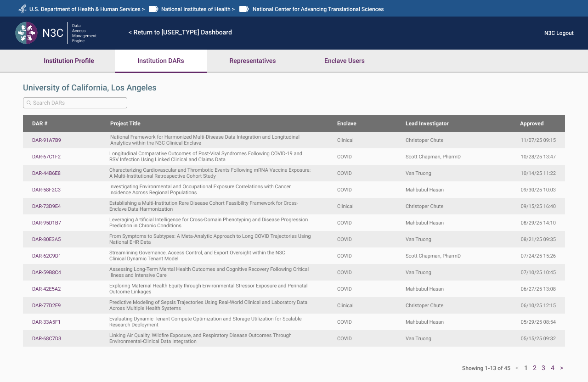The image size is (588, 382).
Task: Click the N3C dome logo
Action: click(x=26, y=33)
